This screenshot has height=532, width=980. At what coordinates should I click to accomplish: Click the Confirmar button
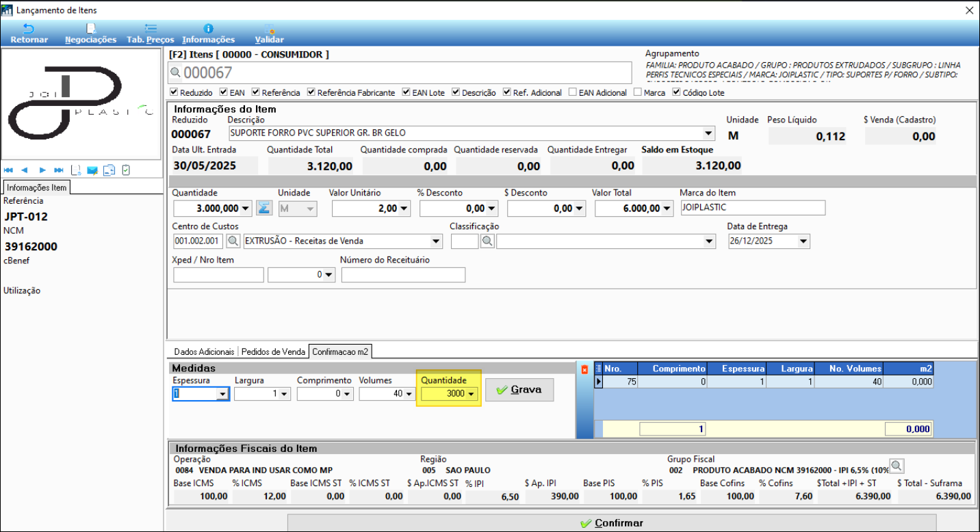611,523
